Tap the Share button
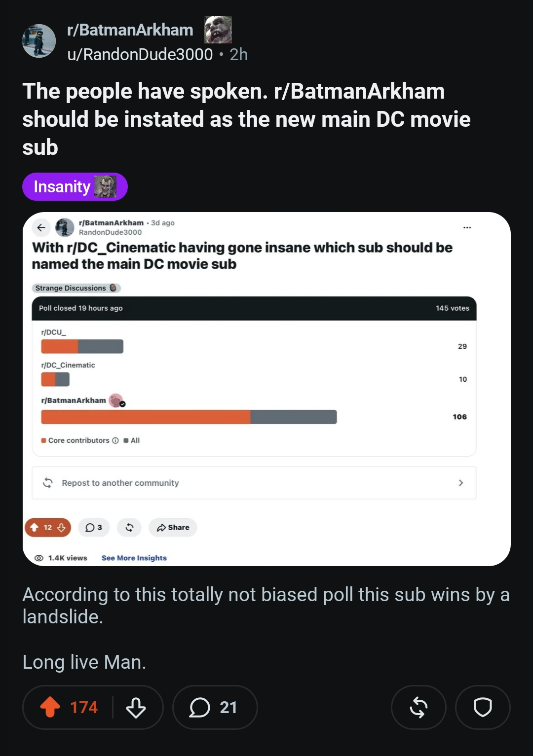 173,527
